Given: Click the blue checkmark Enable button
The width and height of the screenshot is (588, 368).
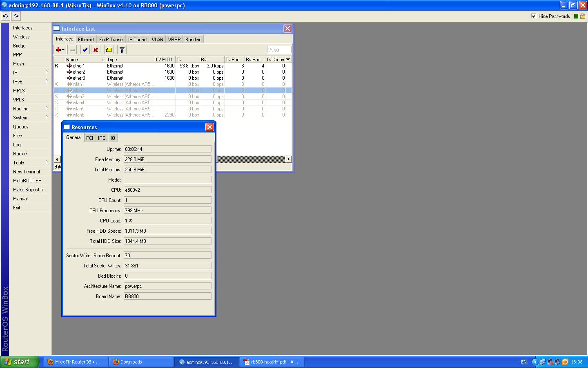Looking at the screenshot, I should tap(85, 50).
